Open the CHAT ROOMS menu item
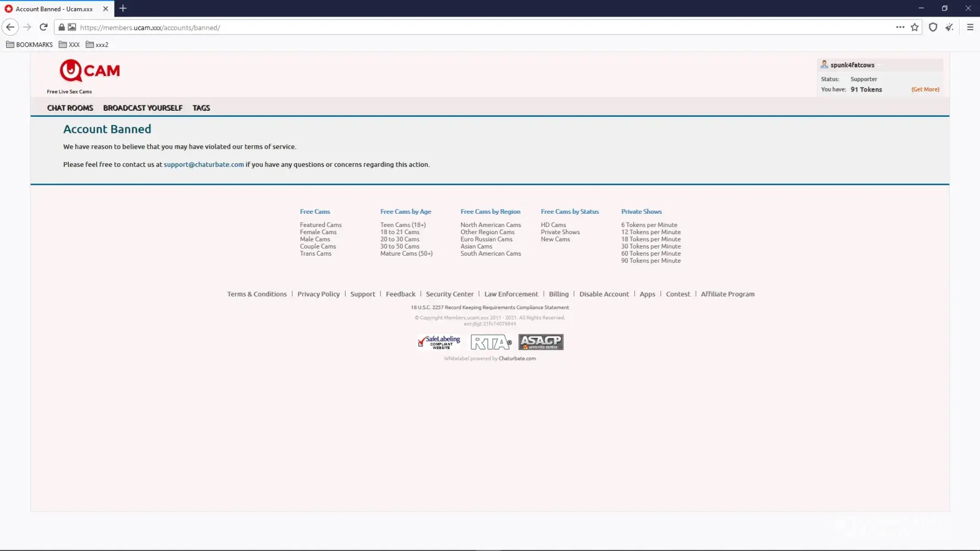The width and height of the screenshot is (980, 551). click(x=70, y=108)
